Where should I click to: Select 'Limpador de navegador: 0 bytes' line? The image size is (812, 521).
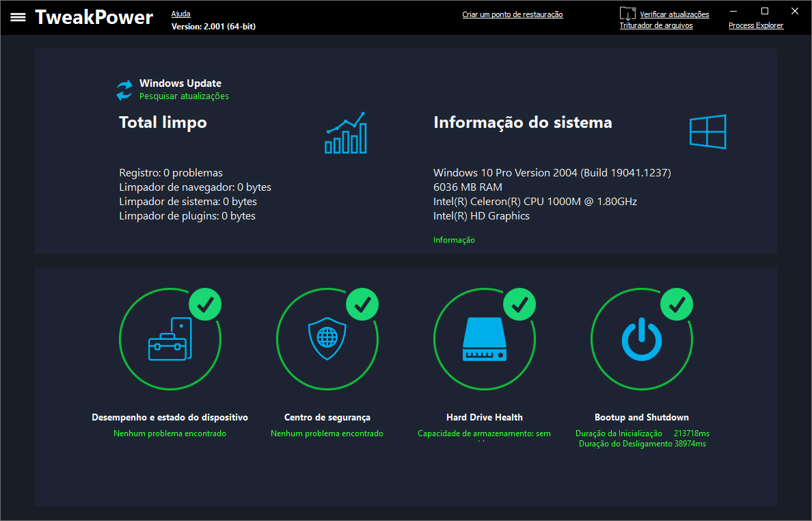click(x=195, y=187)
